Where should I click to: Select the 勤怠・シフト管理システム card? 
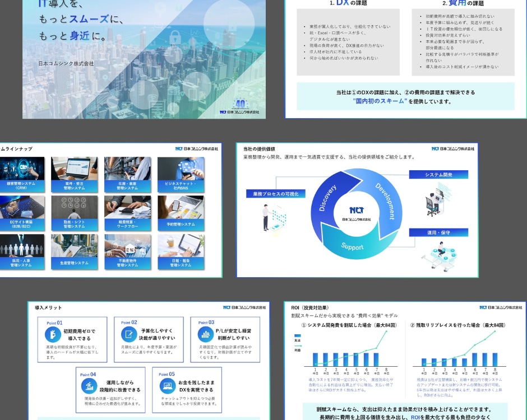coord(74,213)
